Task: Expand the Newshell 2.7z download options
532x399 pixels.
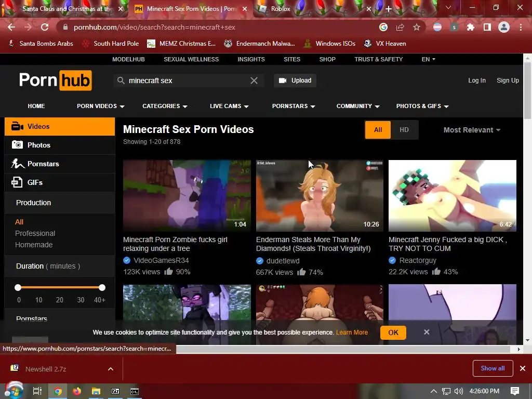Action: (111, 369)
